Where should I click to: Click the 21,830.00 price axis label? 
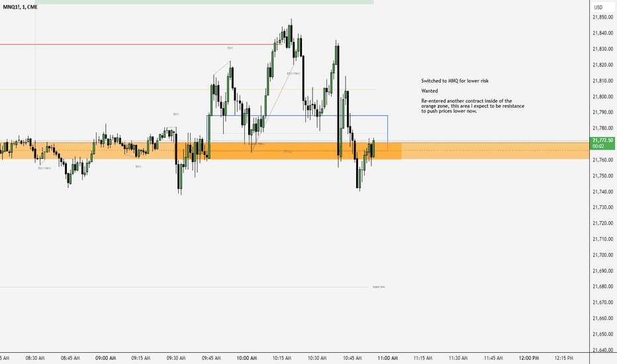(603, 49)
